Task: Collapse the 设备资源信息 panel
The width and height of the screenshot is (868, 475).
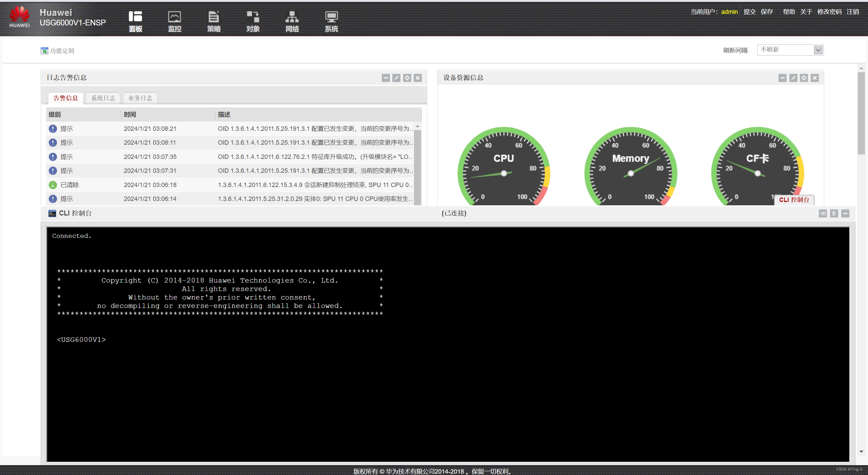Action: 783,78
